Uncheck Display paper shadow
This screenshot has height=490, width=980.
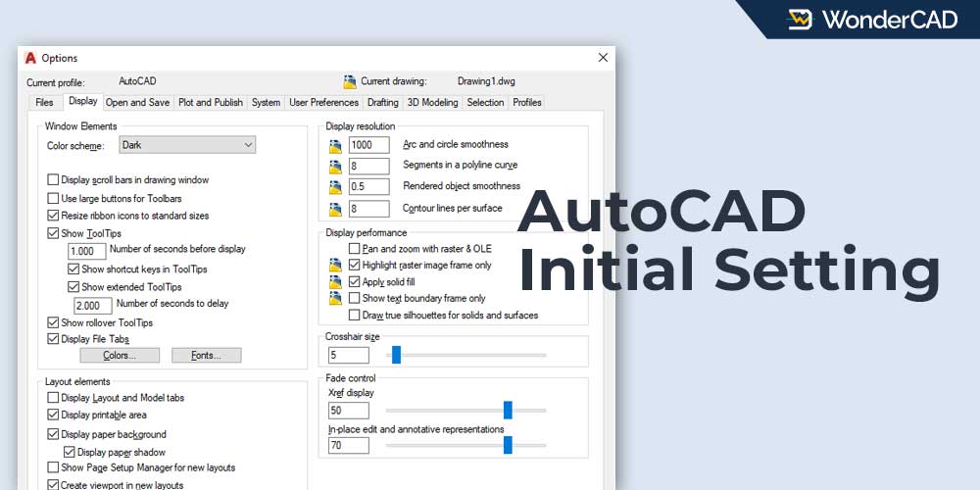tap(70, 452)
